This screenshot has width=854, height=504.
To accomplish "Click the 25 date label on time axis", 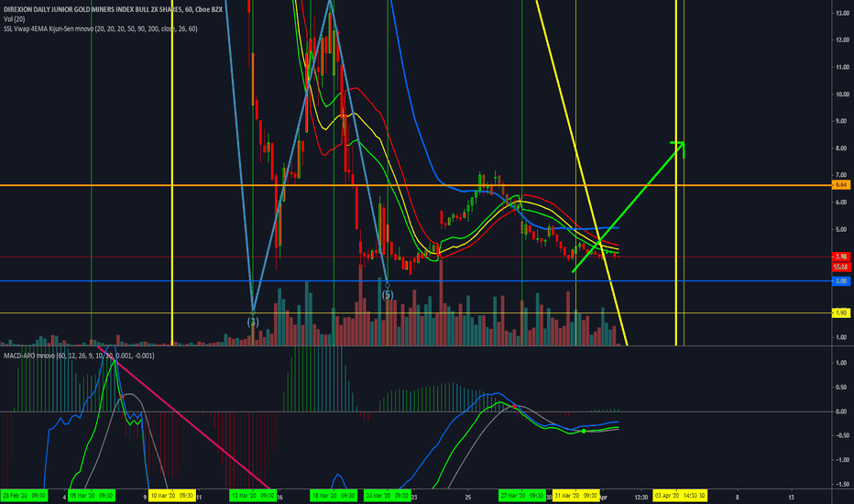I will coord(468,497).
